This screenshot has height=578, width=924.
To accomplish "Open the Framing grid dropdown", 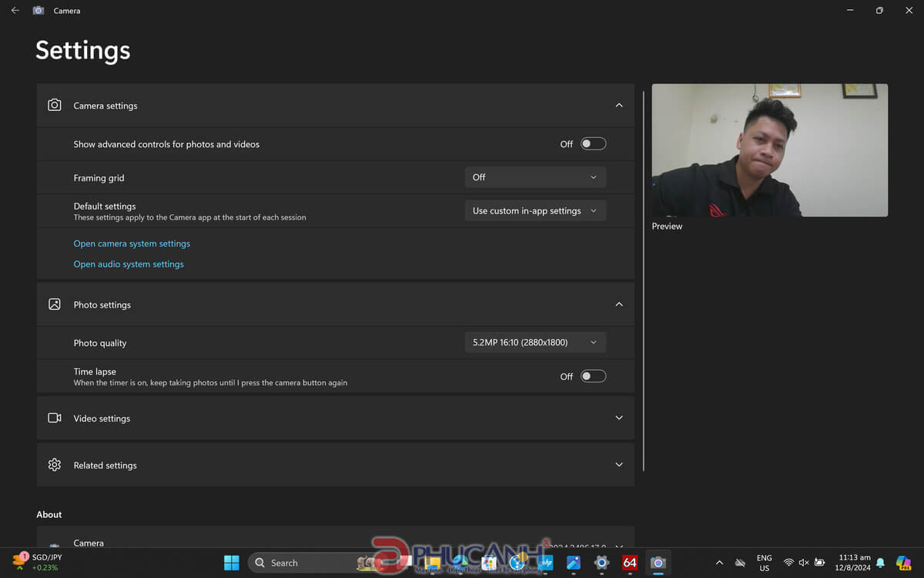I will coord(535,177).
